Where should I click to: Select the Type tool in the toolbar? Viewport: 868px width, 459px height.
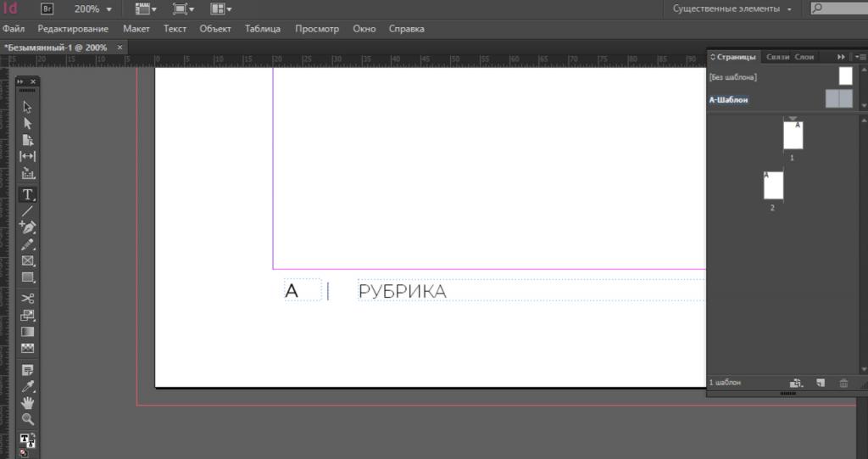27,194
